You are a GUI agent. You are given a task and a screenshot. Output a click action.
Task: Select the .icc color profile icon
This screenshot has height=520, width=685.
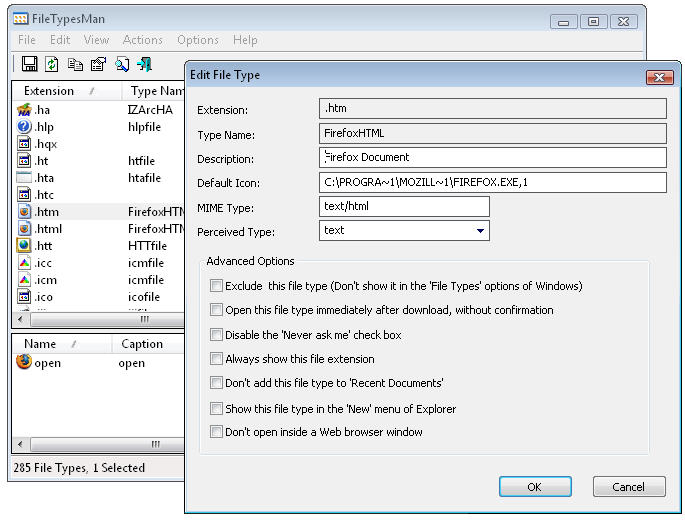pyautogui.click(x=24, y=263)
